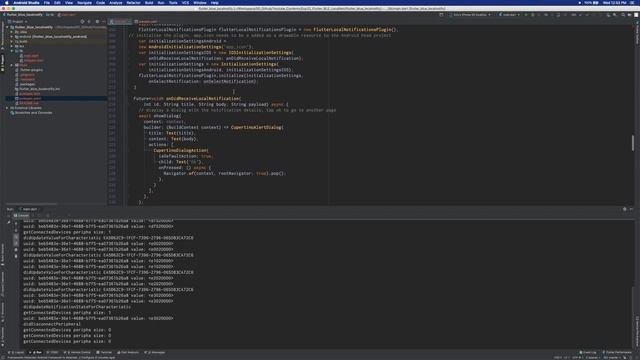Clear all console output with trash icon

coord(16,256)
